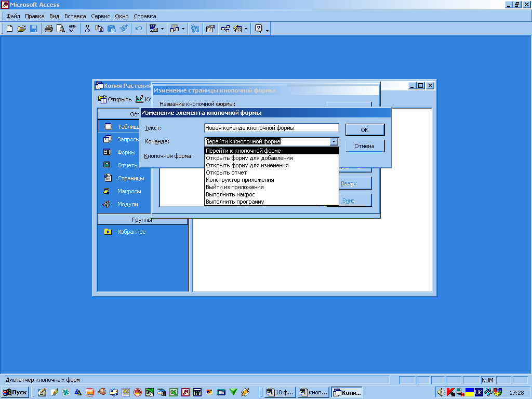Image resolution: width=532 pixels, height=399 pixels.
Task: Select 'Открыть форму для добавления' option
Action: point(272,158)
